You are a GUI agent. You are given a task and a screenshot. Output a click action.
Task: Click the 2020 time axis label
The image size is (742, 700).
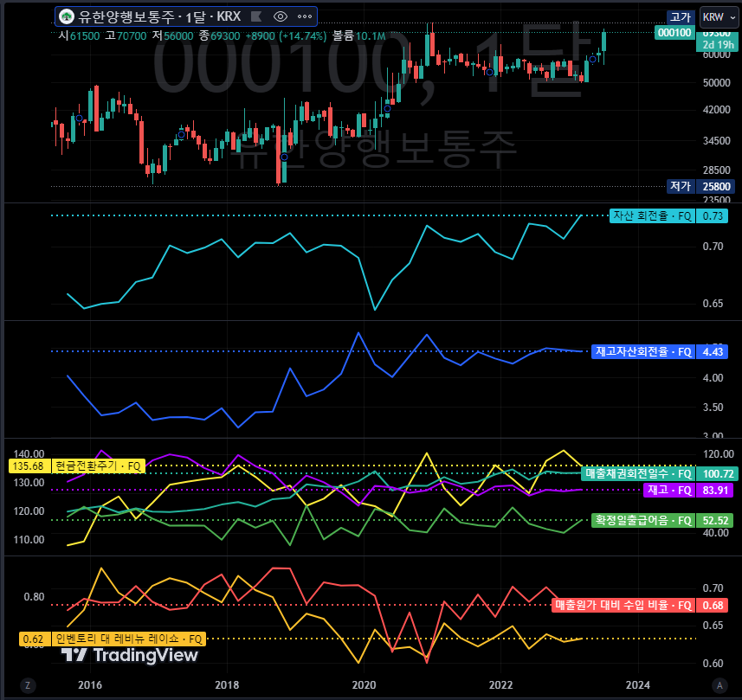click(x=364, y=685)
